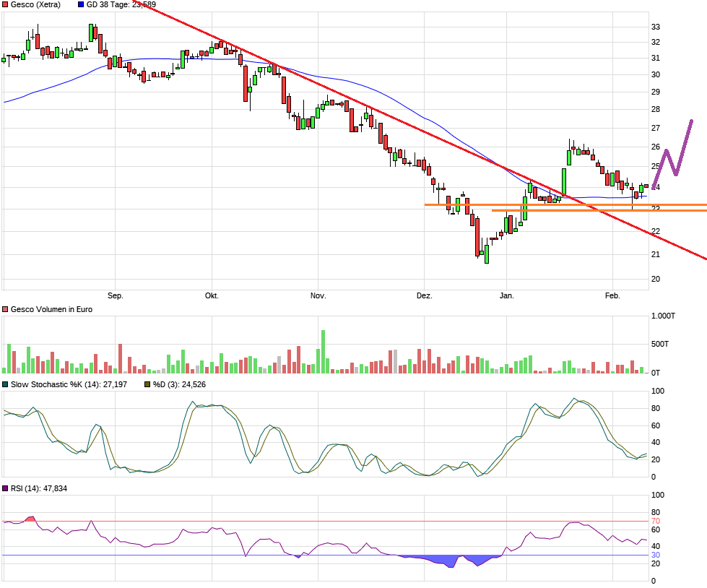707x588 pixels.
Task: Click the 33 price axis label
Action: click(656, 27)
